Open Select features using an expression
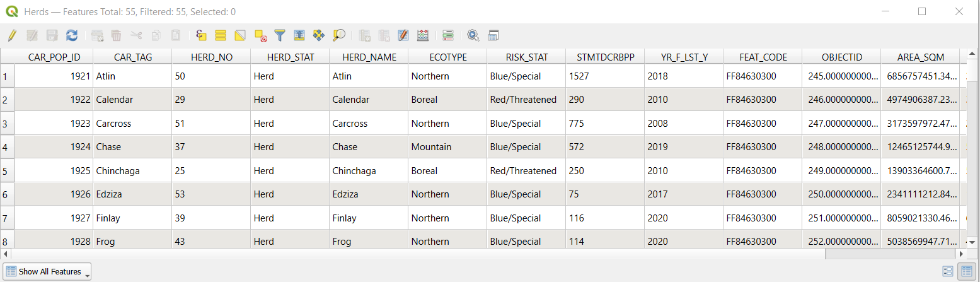 coord(201,35)
